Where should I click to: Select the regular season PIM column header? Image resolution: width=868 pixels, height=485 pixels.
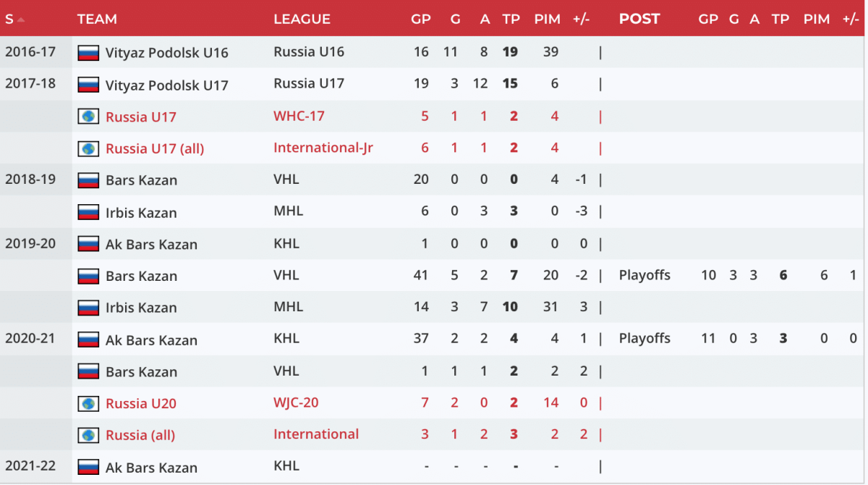[x=548, y=20]
